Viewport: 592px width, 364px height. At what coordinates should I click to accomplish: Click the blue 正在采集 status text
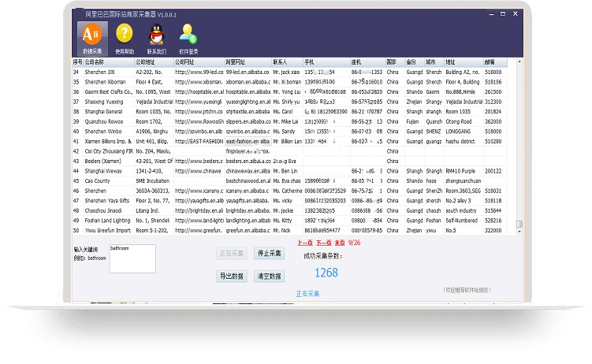click(307, 294)
